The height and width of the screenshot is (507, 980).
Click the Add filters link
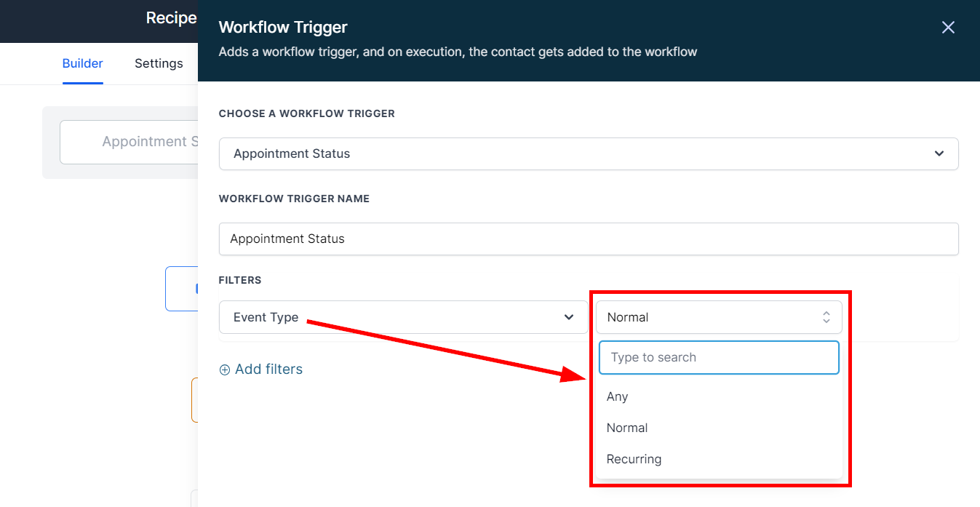268,370
